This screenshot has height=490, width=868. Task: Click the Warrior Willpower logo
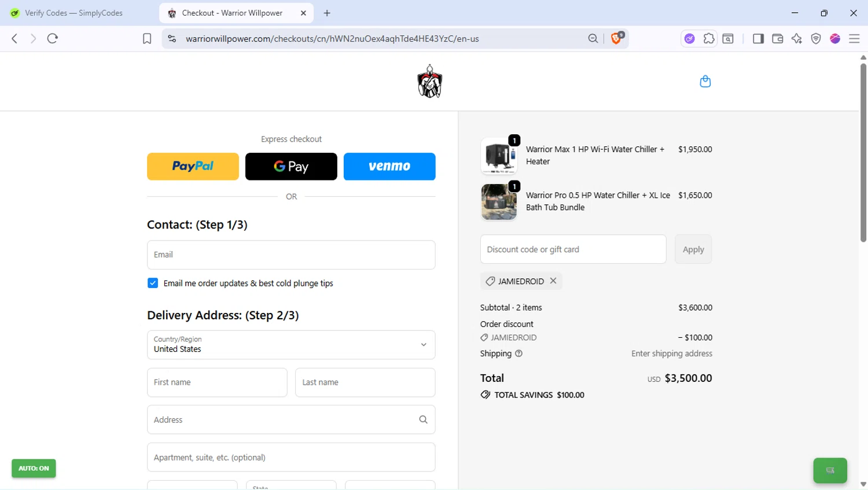pos(429,81)
